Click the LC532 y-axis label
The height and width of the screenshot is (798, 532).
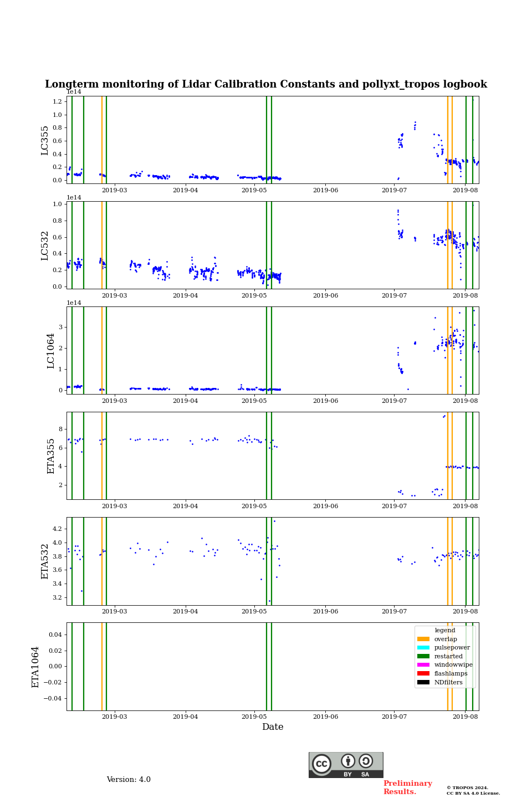pyautogui.click(x=45, y=245)
